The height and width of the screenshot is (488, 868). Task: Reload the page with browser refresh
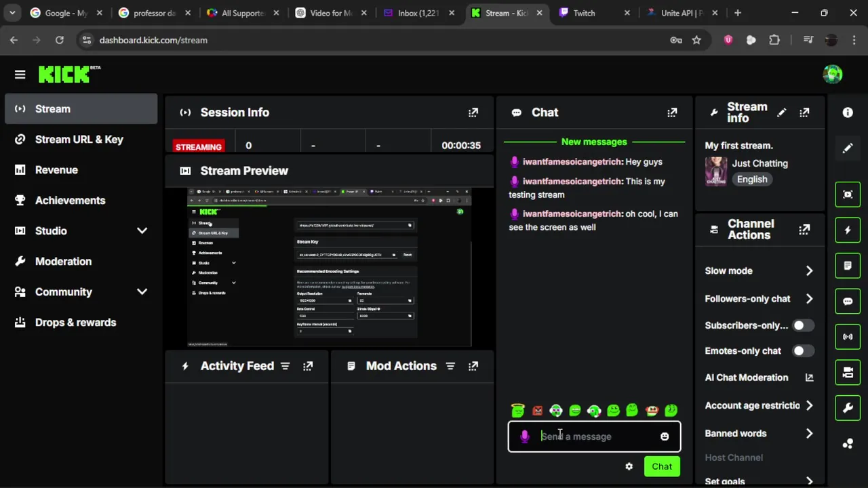tap(59, 40)
